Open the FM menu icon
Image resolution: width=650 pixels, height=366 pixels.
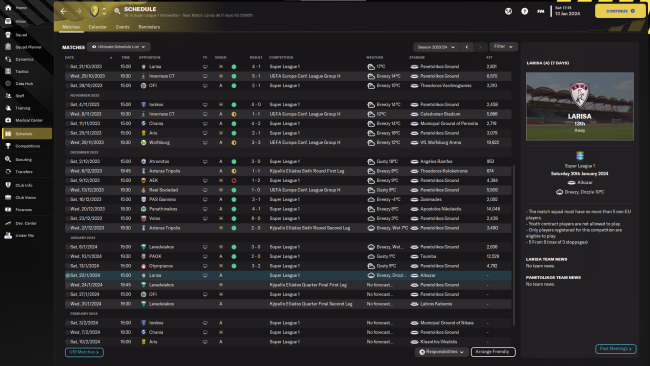541,11
